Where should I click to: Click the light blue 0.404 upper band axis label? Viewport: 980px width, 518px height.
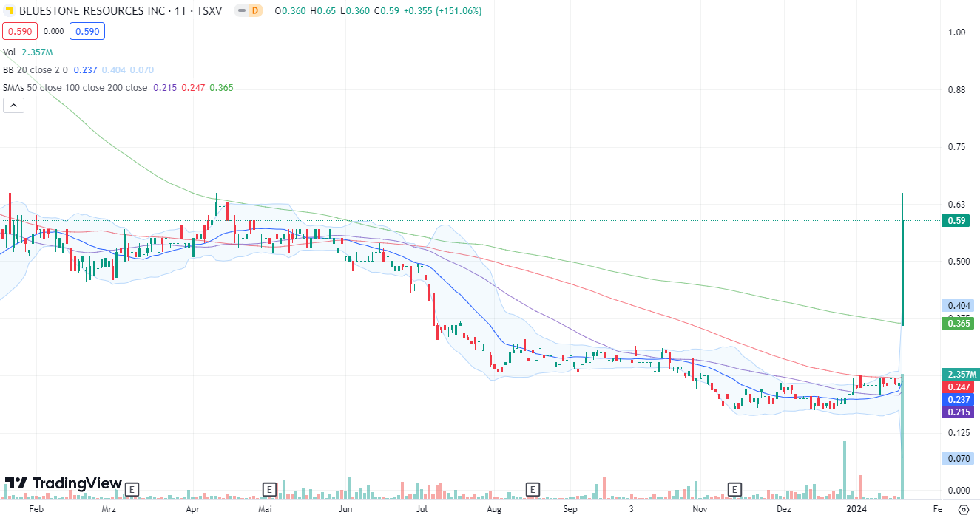tap(957, 305)
